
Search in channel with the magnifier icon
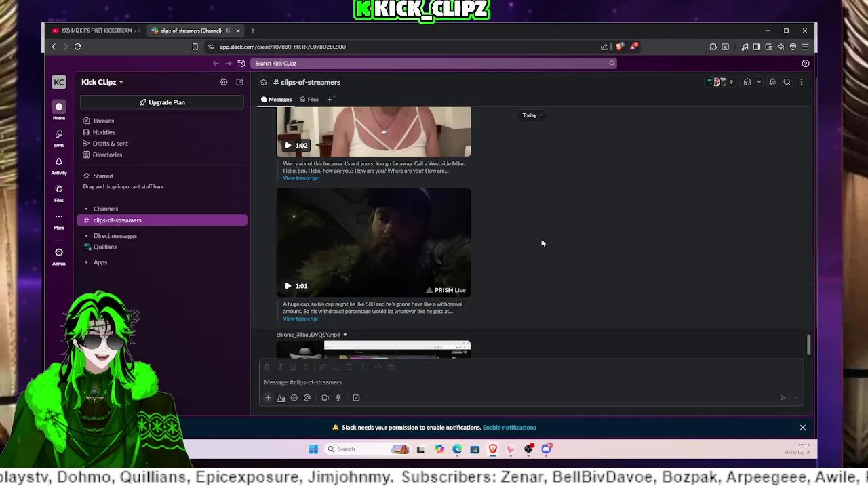pyautogui.click(x=787, y=82)
